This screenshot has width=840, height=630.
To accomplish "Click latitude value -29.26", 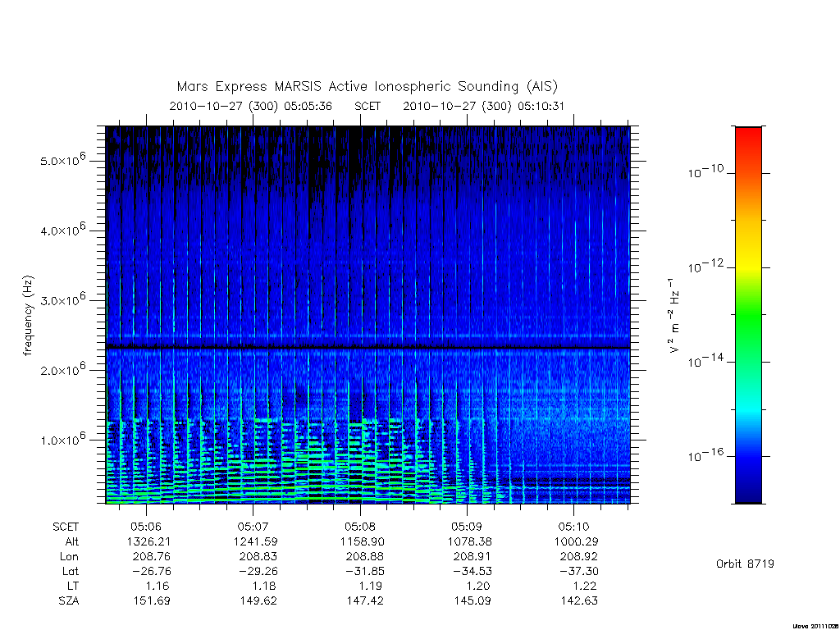I will tap(258, 571).
